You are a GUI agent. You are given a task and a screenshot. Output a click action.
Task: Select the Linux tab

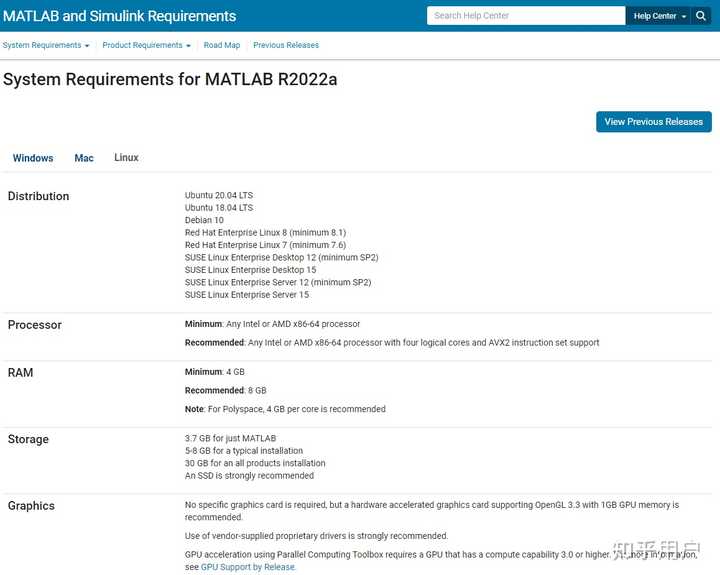126,158
